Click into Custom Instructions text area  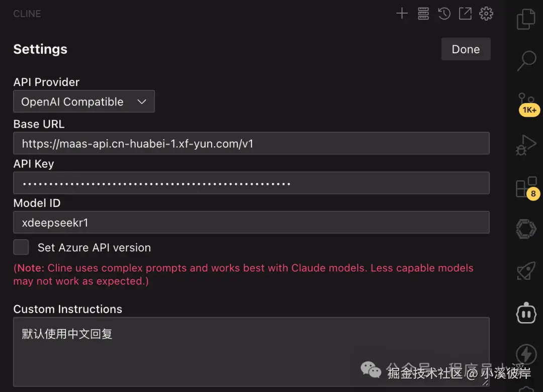coord(251,352)
